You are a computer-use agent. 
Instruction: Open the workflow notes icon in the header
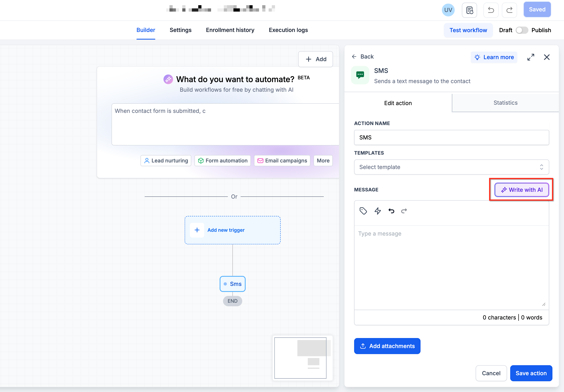(x=469, y=10)
